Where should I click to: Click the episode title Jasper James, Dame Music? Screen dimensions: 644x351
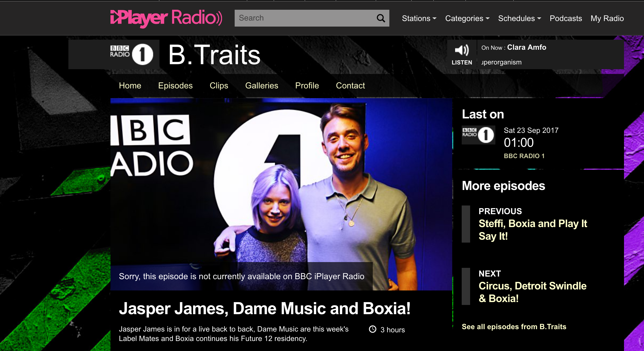click(264, 308)
